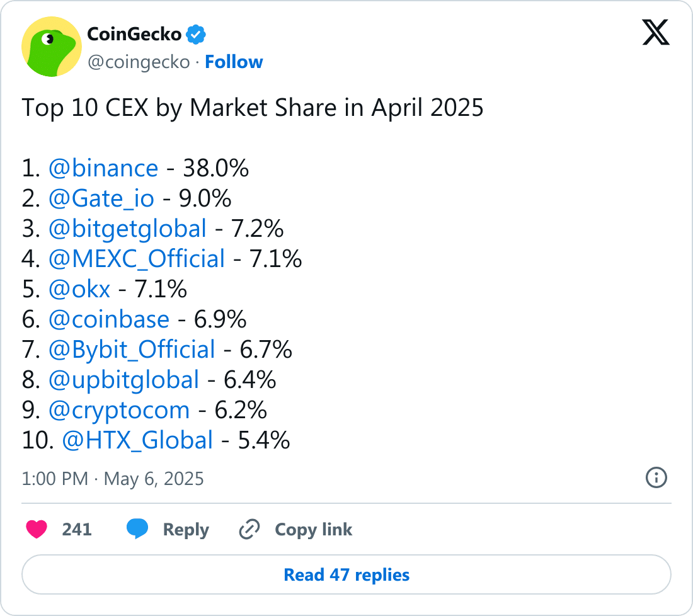Open the @binance mention
This screenshot has width=693, height=616.
tap(103, 168)
